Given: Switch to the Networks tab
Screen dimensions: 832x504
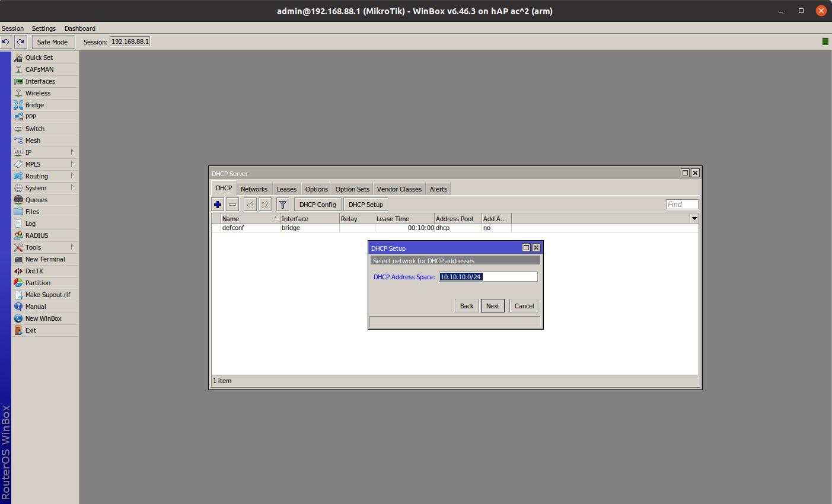Looking at the screenshot, I should [254, 189].
